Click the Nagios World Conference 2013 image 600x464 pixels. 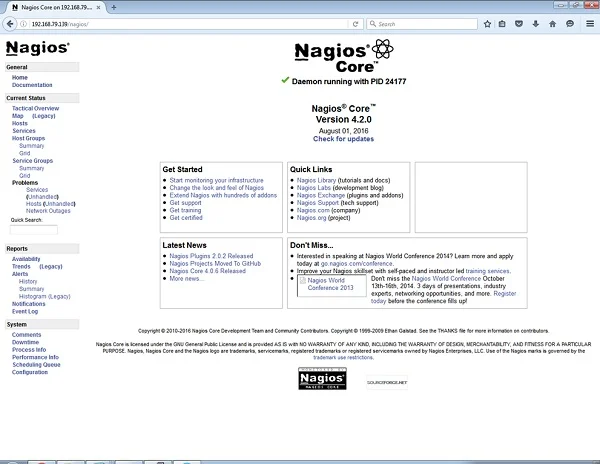(x=331, y=285)
